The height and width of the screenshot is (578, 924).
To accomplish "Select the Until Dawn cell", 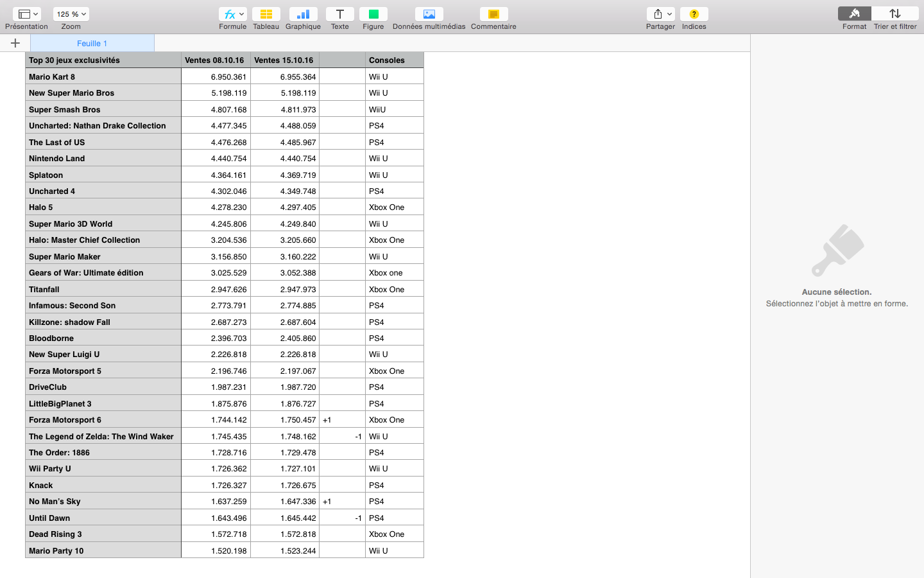I will 103,518.
